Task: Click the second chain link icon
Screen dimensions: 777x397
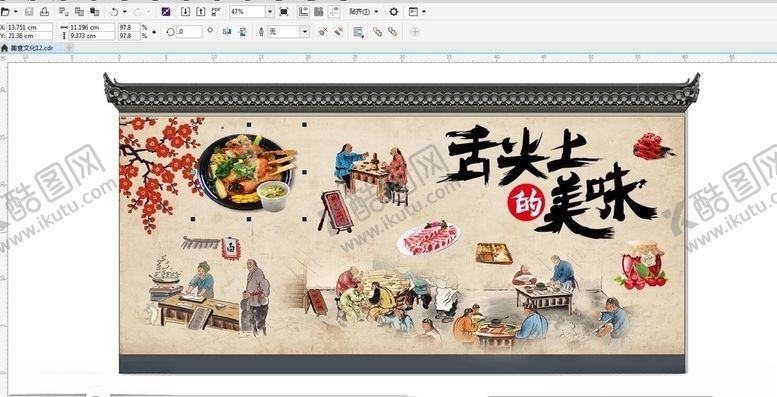Action: (x=393, y=32)
